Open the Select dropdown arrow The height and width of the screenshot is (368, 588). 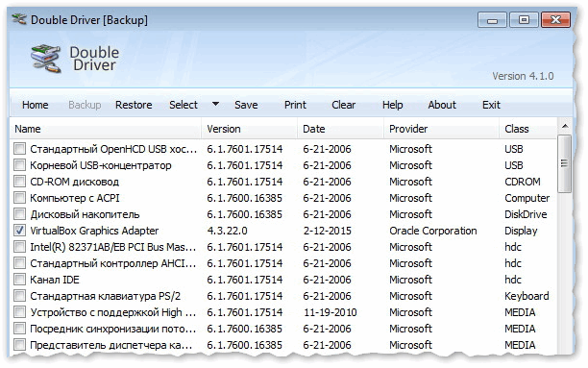click(215, 104)
